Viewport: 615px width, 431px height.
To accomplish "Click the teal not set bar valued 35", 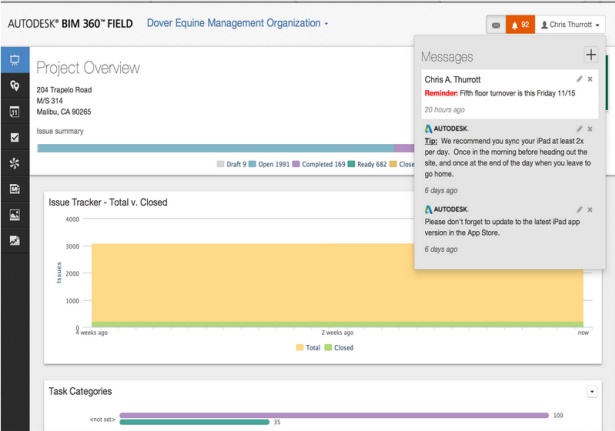I will tap(195, 422).
